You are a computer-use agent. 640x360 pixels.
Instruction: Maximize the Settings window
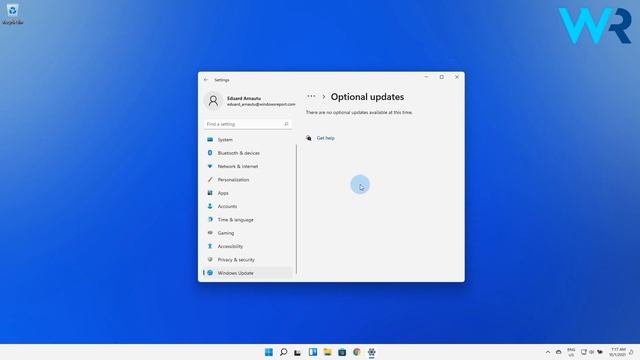442,77
